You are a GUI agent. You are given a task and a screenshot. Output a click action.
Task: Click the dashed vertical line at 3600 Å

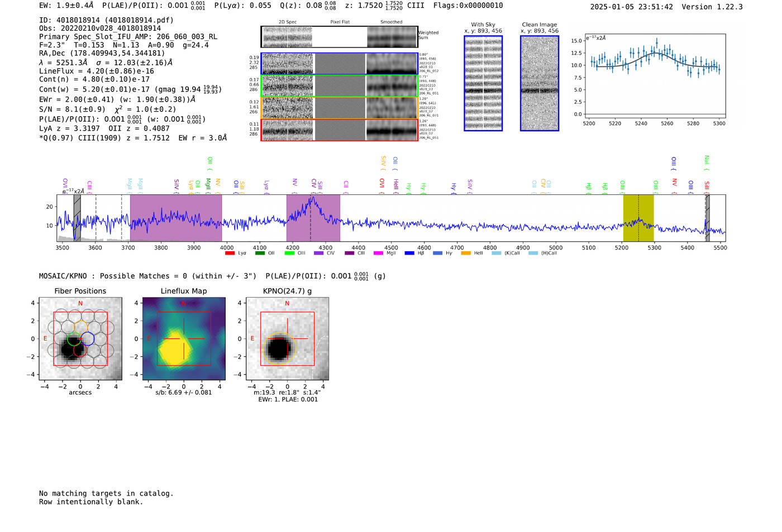(x=96, y=218)
